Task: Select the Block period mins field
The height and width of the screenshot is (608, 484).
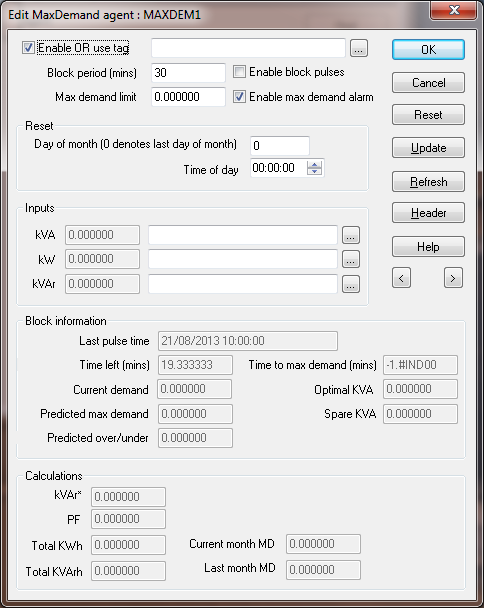Action: click(188, 73)
